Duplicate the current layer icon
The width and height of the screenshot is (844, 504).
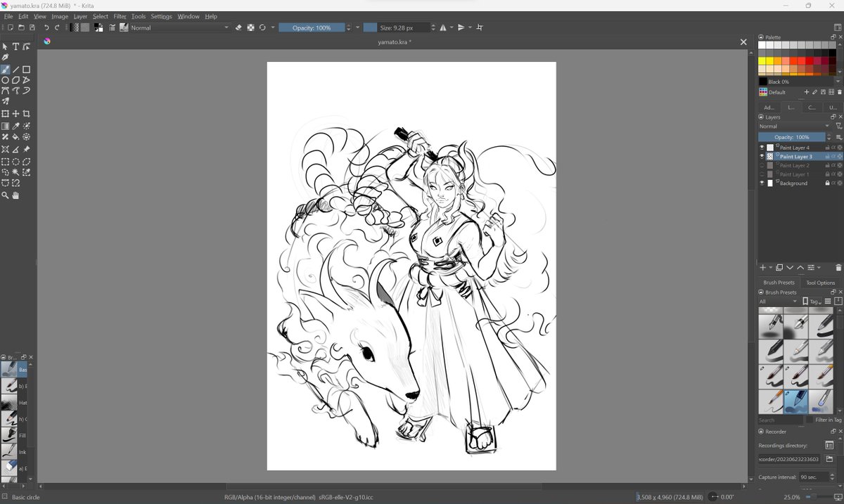(x=779, y=268)
